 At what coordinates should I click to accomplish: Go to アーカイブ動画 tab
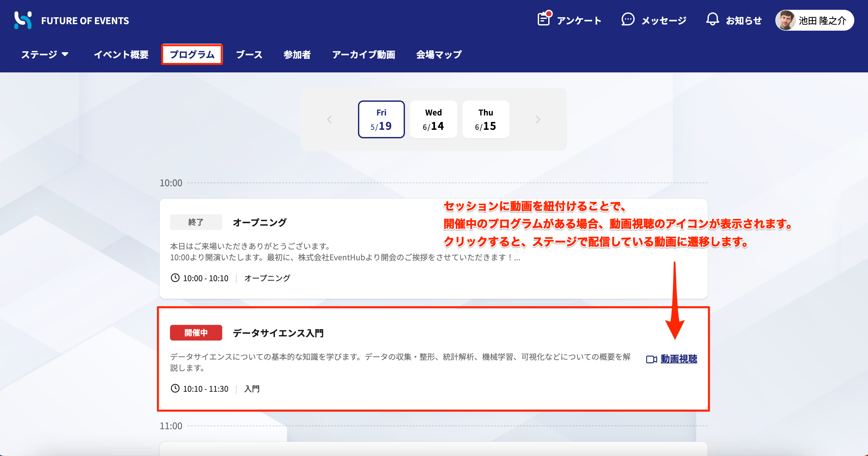pyautogui.click(x=364, y=54)
